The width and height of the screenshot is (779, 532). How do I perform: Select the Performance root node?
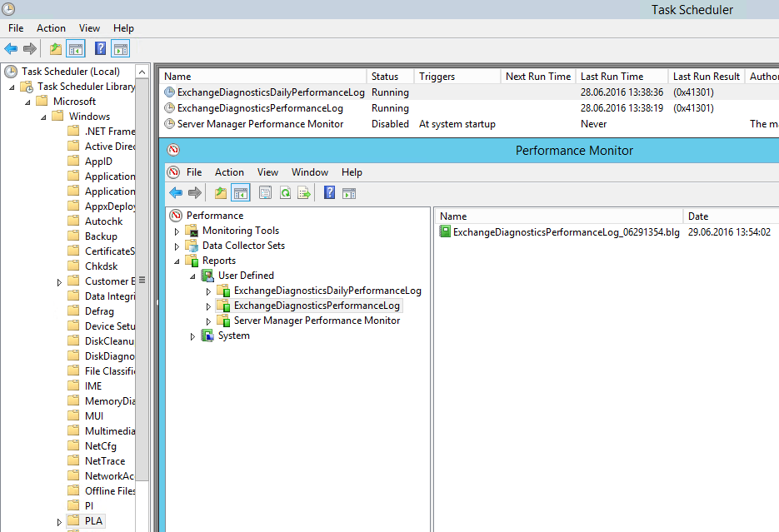pyautogui.click(x=215, y=216)
